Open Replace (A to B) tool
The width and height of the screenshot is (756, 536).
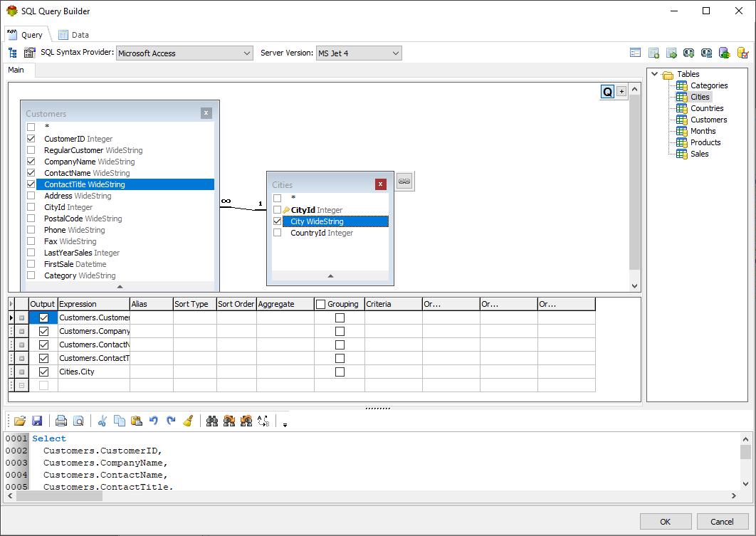[x=263, y=421]
